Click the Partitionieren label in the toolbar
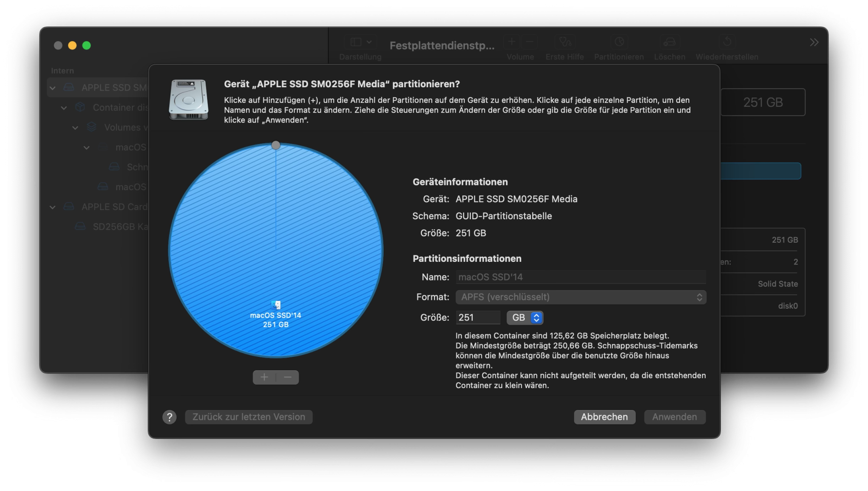 [x=619, y=57]
